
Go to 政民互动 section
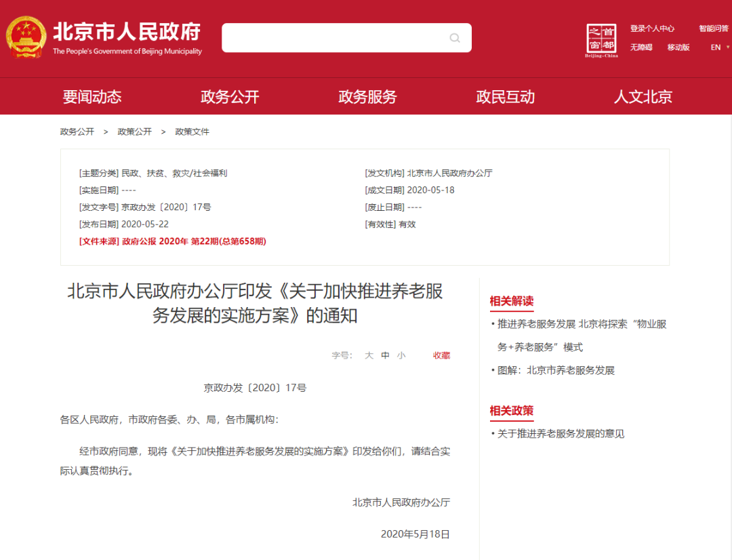click(505, 97)
